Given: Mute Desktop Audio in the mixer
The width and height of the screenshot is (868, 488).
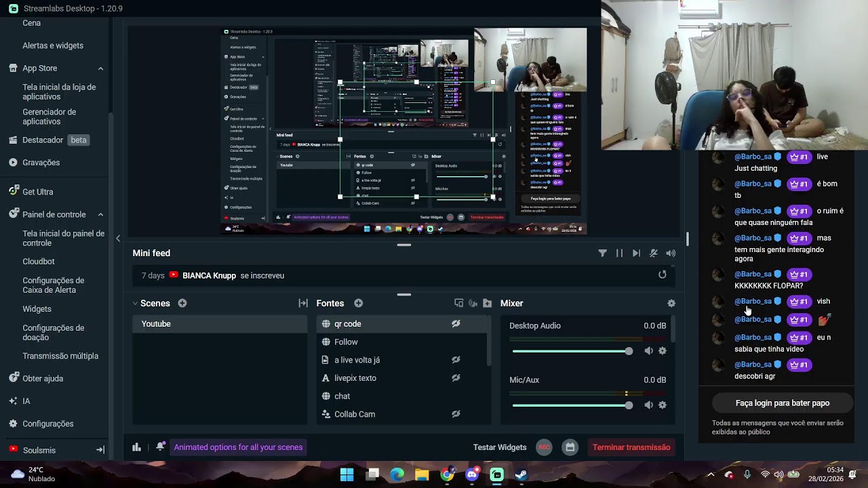Looking at the screenshot, I should coord(648,351).
